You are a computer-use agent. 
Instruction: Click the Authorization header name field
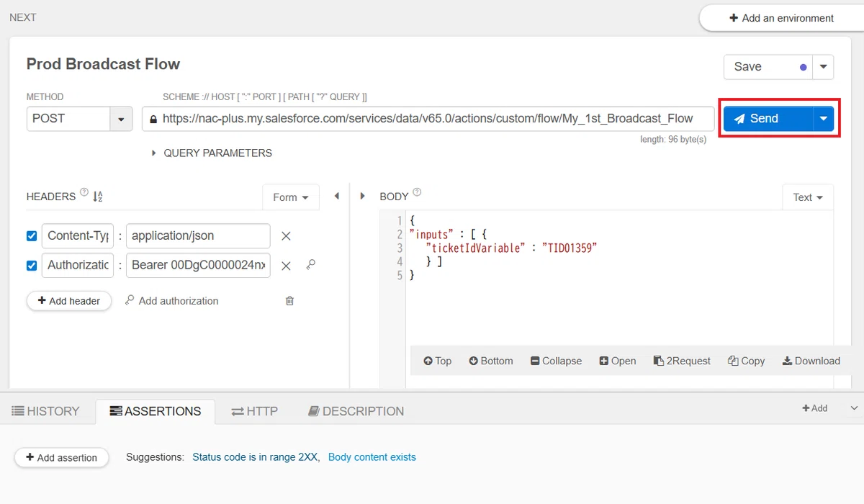coord(78,265)
